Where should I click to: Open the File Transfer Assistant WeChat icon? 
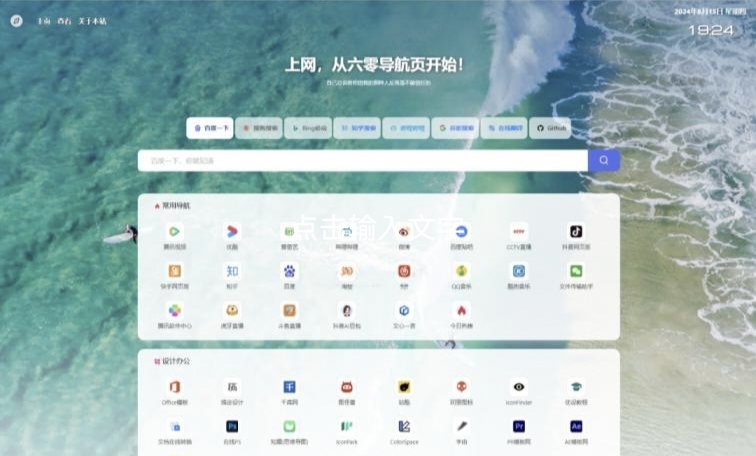(x=576, y=271)
